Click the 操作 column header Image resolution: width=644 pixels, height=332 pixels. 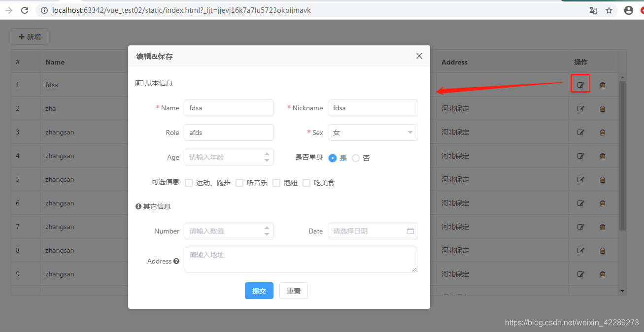click(580, 62)
